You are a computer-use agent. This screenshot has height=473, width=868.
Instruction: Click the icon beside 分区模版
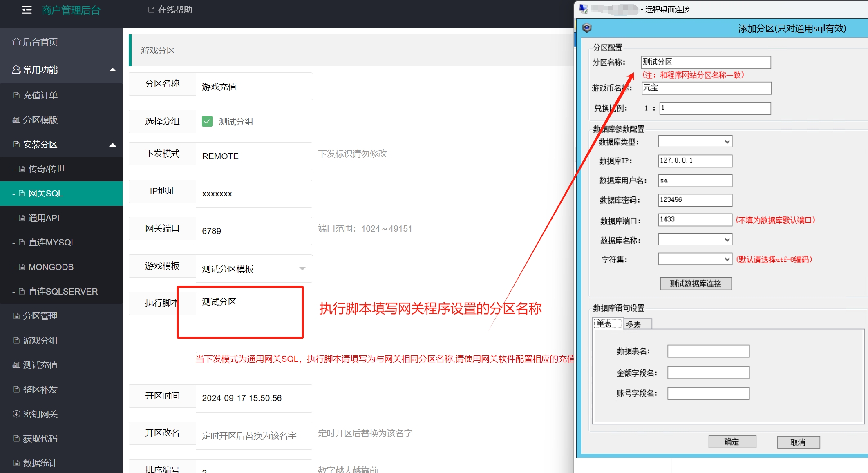pyautogui.click(x=16, y=120)
